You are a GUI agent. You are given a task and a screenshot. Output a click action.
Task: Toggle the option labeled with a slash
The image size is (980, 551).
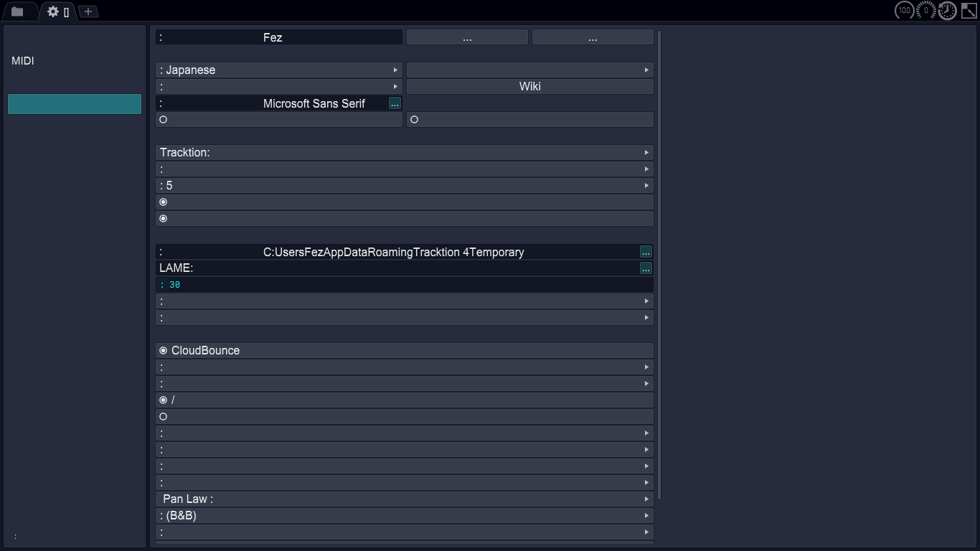[164, 400]
